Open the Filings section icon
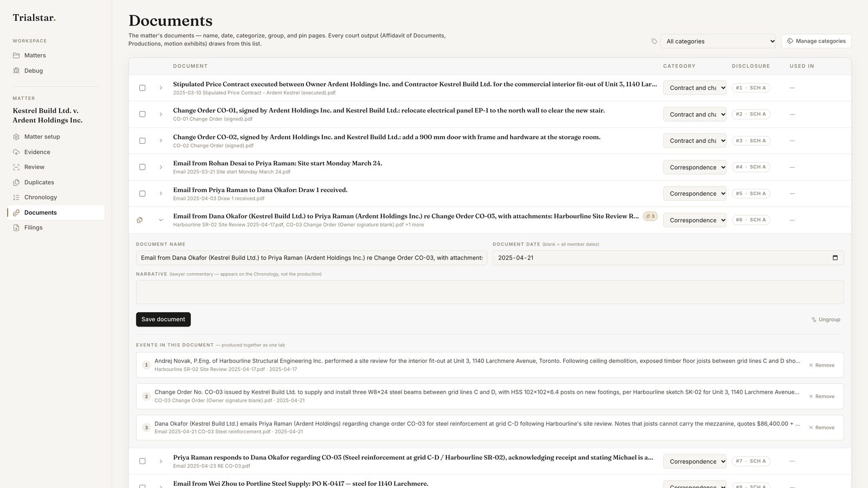This screenshot has width=868, height=488. (16, 228)
